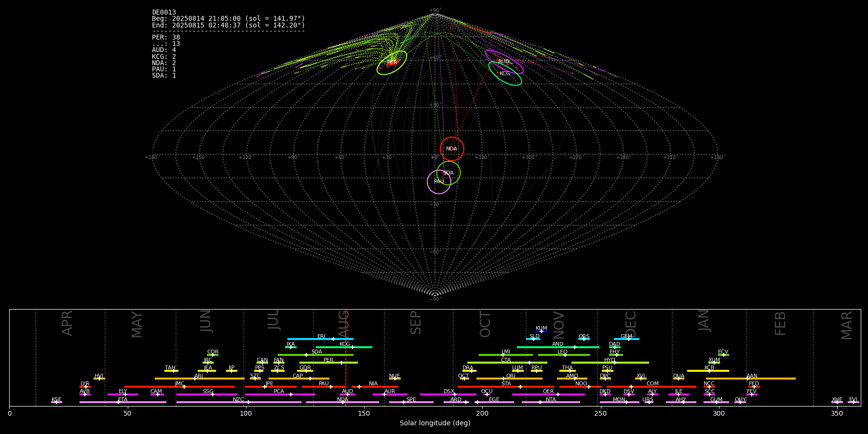
Task: Click the 'AUD: 4' count in legend
Action: click(x=164, y=50)
